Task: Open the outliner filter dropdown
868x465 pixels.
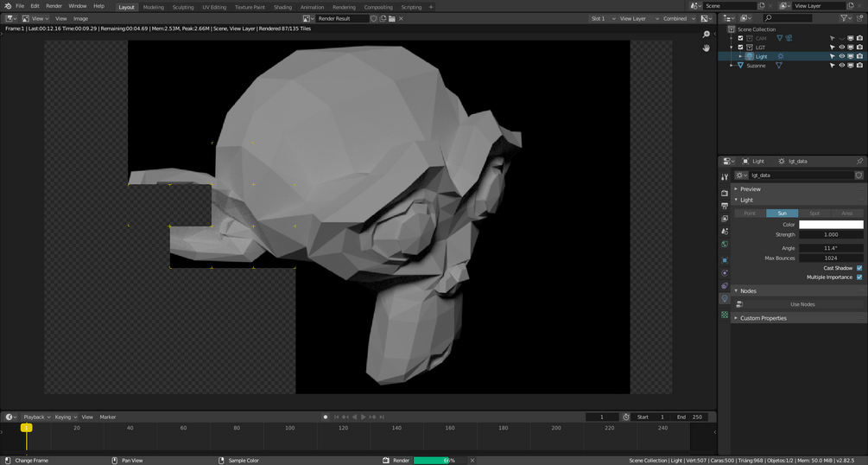Action: (846, 18)
